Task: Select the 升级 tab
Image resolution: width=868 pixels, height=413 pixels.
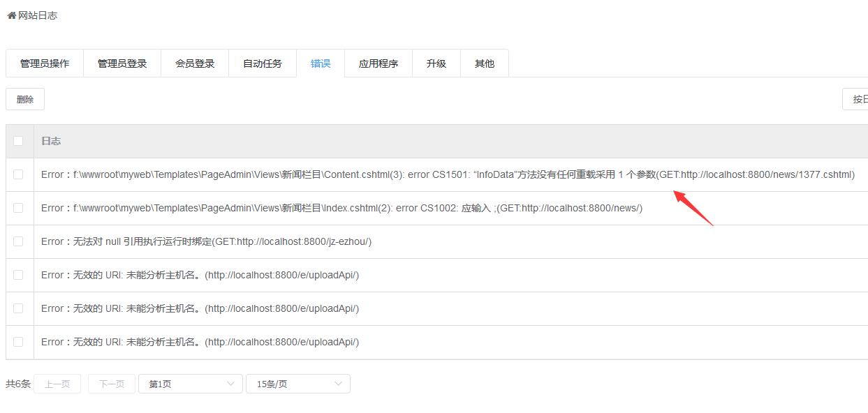Action: 436,63
